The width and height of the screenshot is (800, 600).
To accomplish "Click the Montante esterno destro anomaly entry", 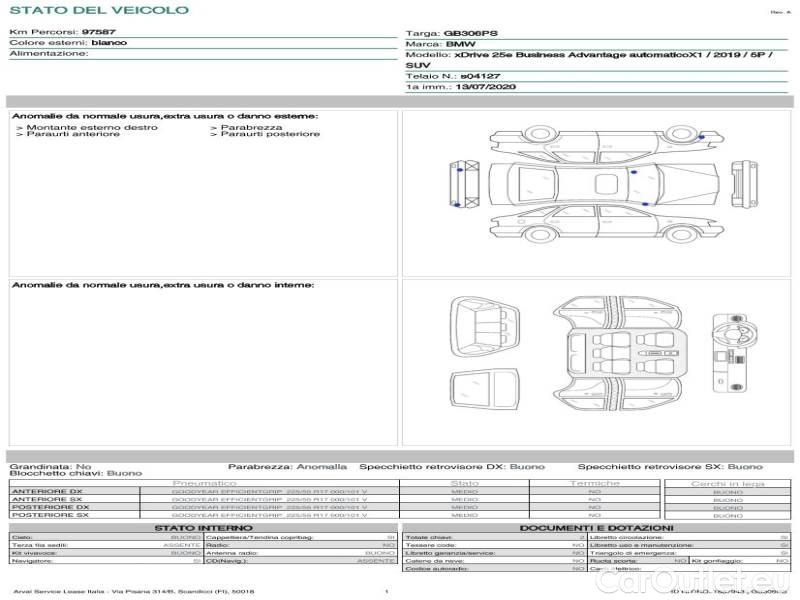I will point(87,127).
